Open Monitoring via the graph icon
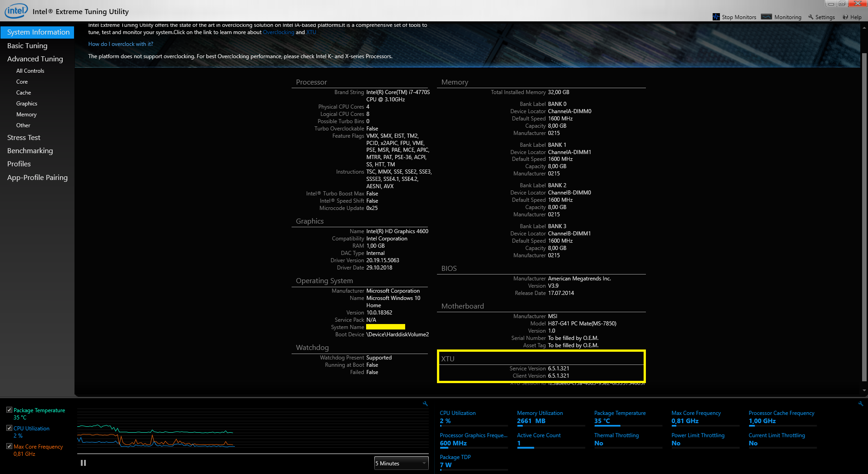The width and height of the screenshot is (868, 474). click(766, 17)
